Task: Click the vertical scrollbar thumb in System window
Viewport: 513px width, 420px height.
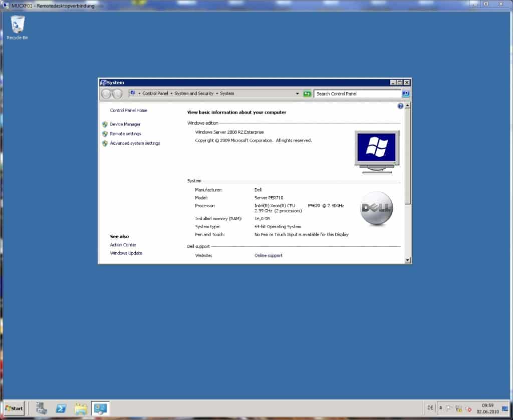Action: [407, 156]
